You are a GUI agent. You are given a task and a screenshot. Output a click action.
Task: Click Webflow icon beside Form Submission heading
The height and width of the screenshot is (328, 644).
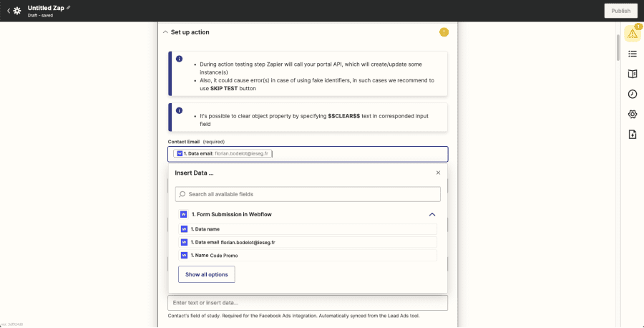coord(184,215)
